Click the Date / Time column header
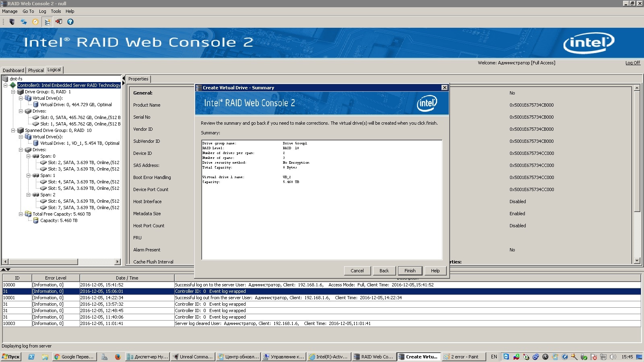The width and height of the screenshot is (644, 362). pyautogui.click(x=127, y=278)
